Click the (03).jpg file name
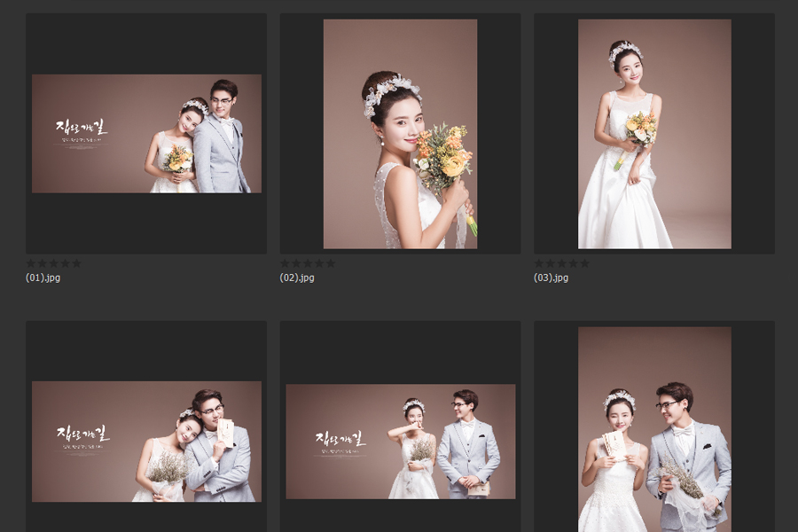798x532 pixels. [x=551, y=278]
